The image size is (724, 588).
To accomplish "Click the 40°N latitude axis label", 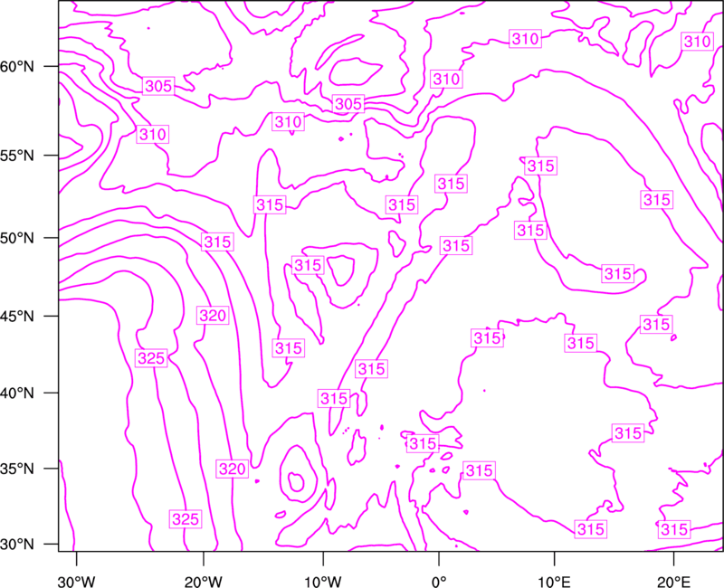I will pyautogui.click(x=17, y=393).
